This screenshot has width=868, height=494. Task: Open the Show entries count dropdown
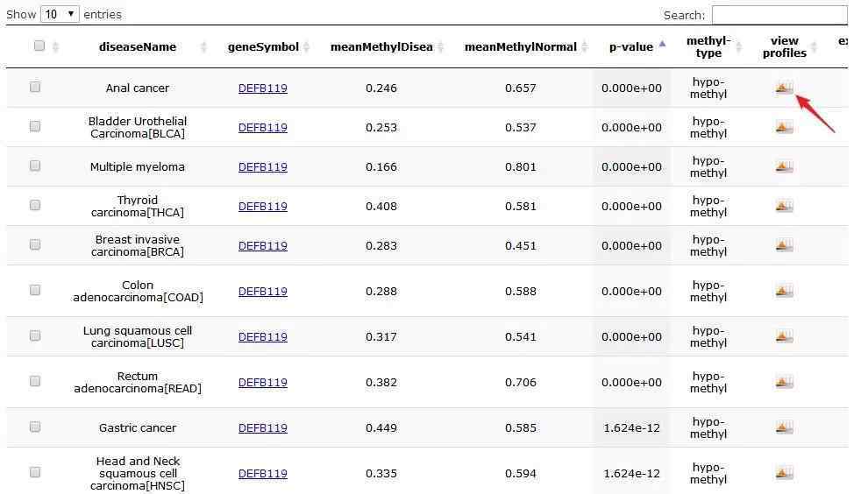[60, 14]
